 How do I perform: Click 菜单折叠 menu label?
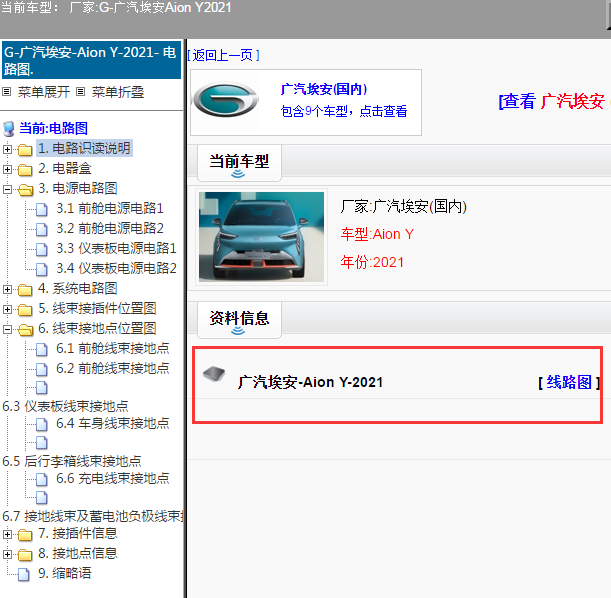point(118,92)
